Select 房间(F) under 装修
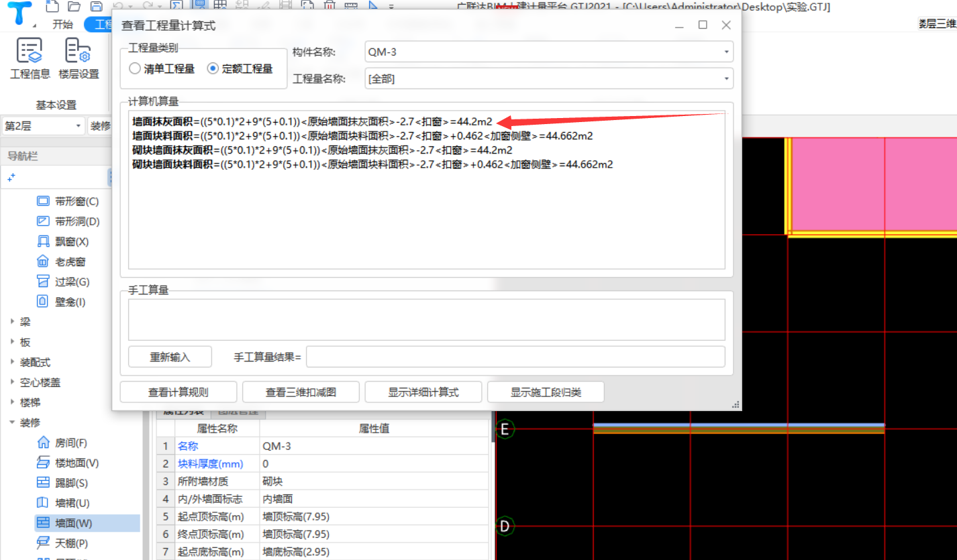Image resolution: width=957 pixels, height=560 pixels. [x=62, y=443]
